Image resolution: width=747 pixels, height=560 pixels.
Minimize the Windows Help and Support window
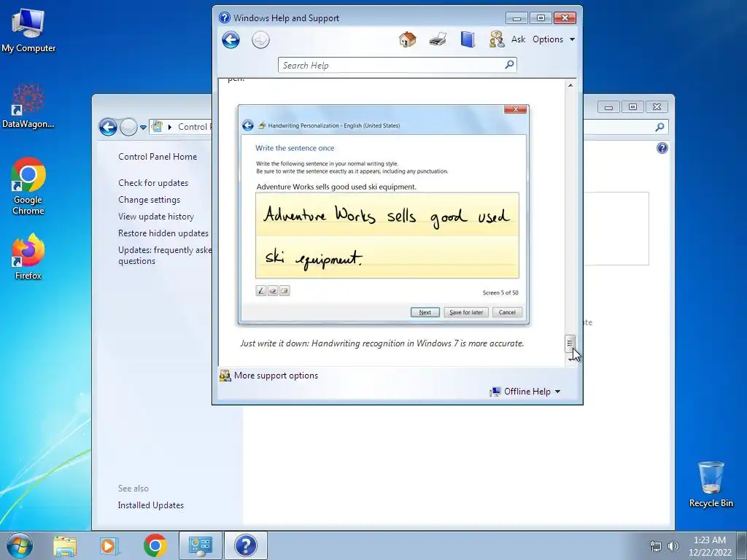(x=517, y=18)
